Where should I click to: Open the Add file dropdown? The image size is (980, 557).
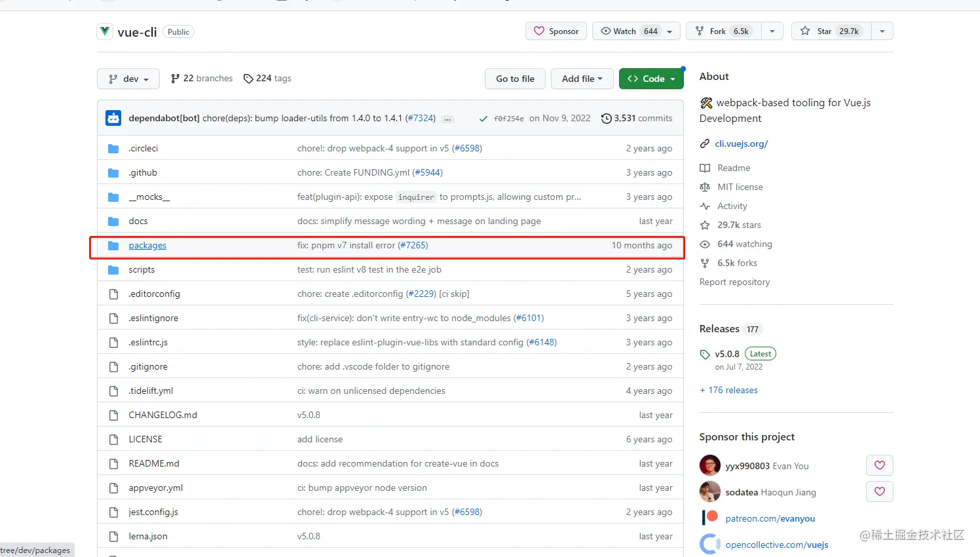click(x=582, y=79)
